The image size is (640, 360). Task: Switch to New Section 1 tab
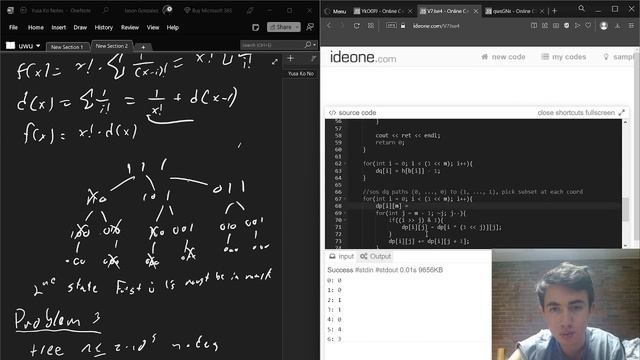[x=67, y=47]
